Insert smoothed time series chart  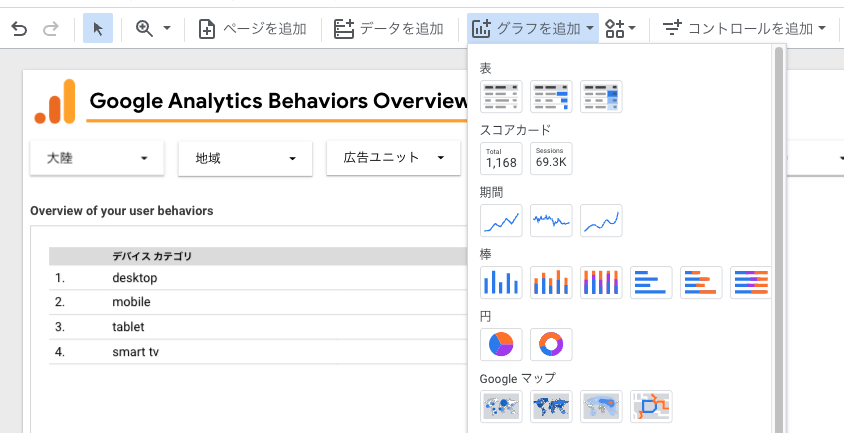(601, 220)
